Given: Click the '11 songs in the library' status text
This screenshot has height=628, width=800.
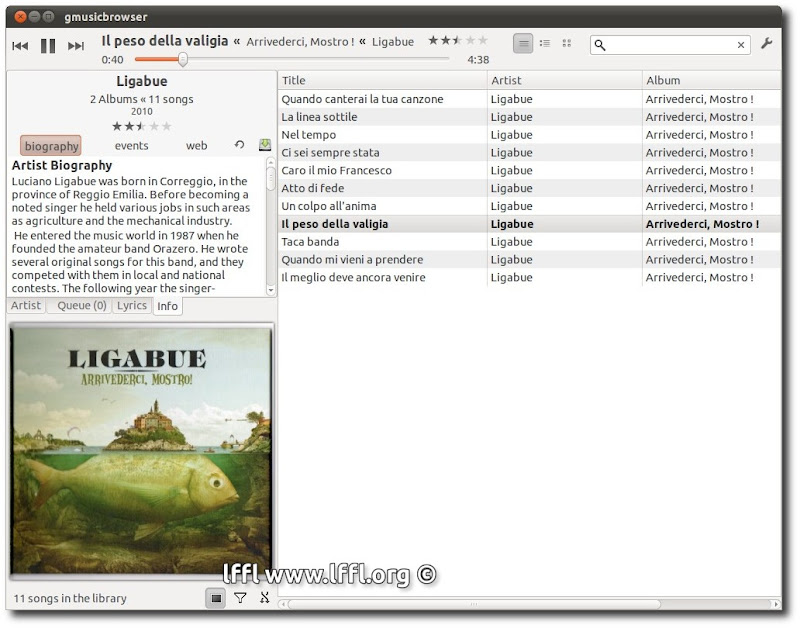Looking at the screenshot, I should [70, 598].
